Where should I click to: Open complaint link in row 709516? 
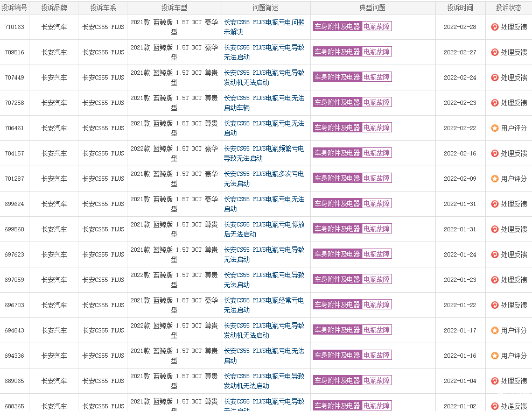[264, 52]
